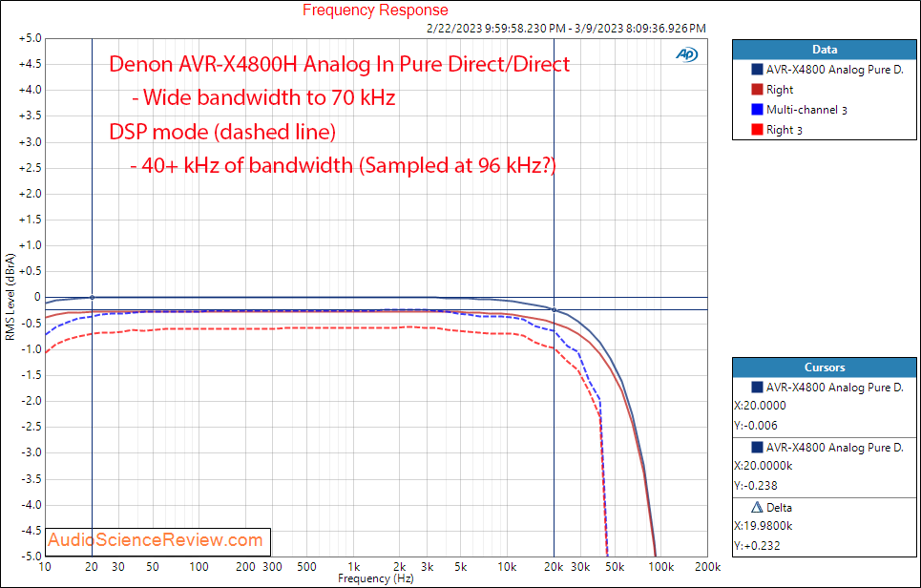Click the Delta triangle icon
Viewport: 921px width, 588px height.
757,507
